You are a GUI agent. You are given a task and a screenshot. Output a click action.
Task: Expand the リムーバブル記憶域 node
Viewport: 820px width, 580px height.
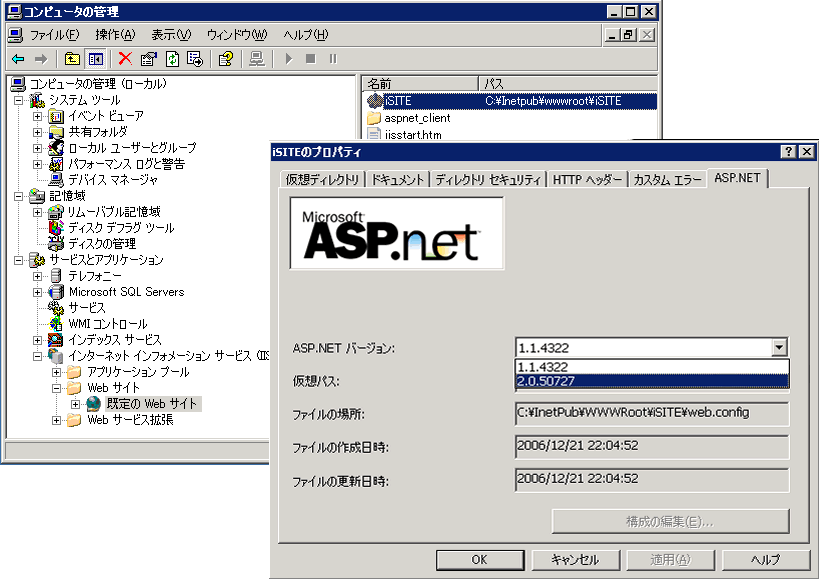pos(38,212)
